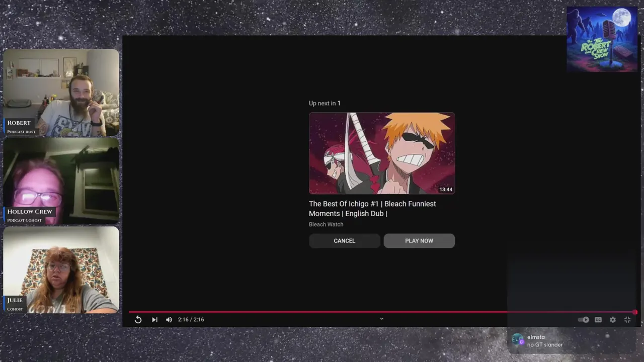The width and height of the screenshot is (644, 362).
Task: Skip to next video icon
Action: pos(154,320)
